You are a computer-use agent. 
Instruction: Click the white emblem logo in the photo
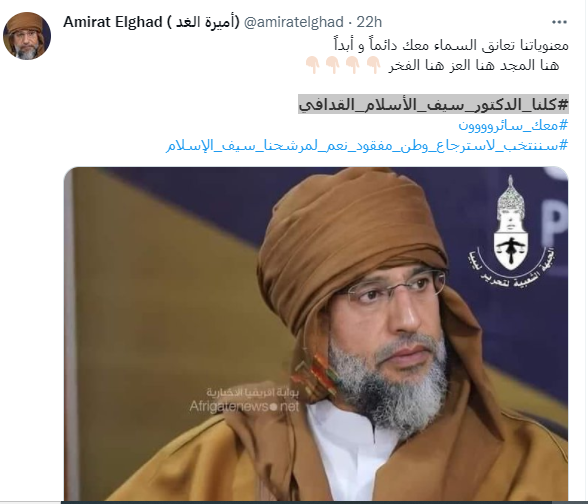(511, 223)
